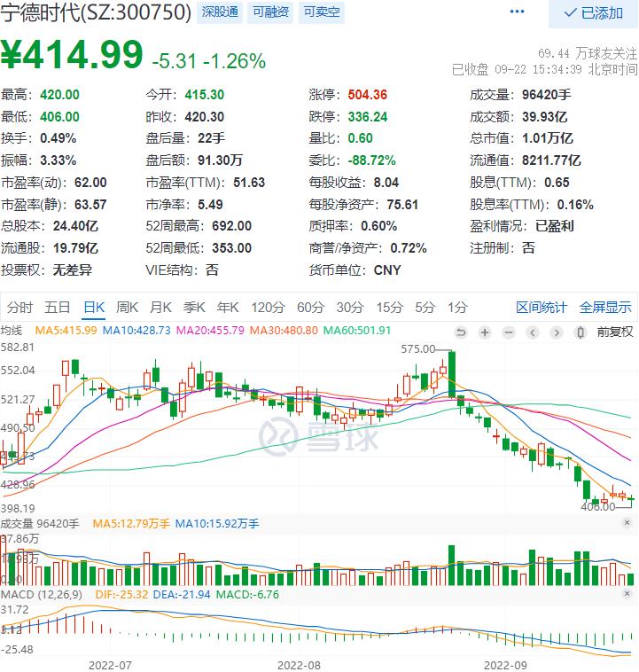The image size is (639, 672).
Task: Switch to the 15分 interval tab
Action: [390, 308]
